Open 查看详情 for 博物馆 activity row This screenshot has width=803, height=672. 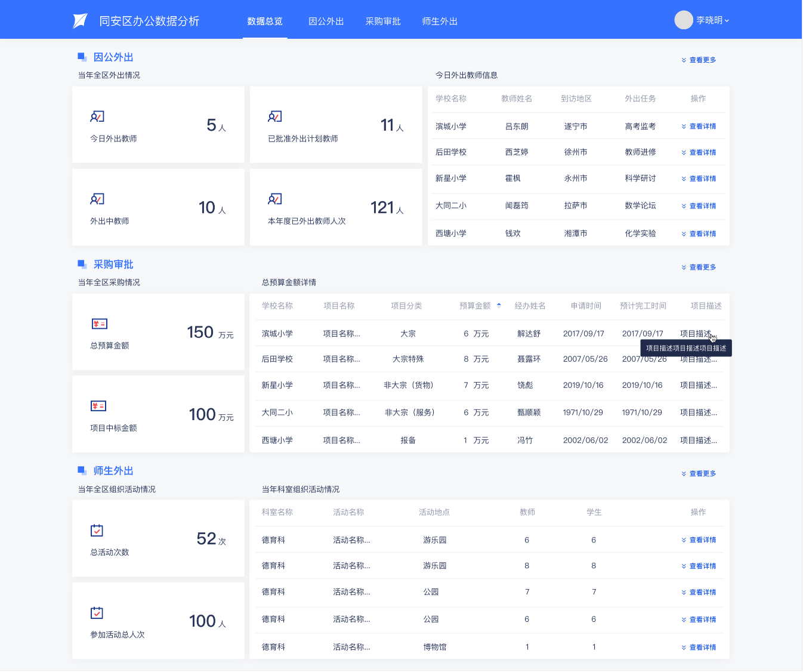pyautogui.click(x=699, y=648)
